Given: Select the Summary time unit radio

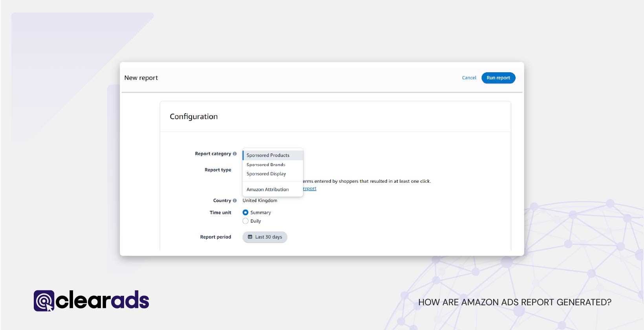Looking at the screenshot, I should pyautogui.click(x=245, y=213).
